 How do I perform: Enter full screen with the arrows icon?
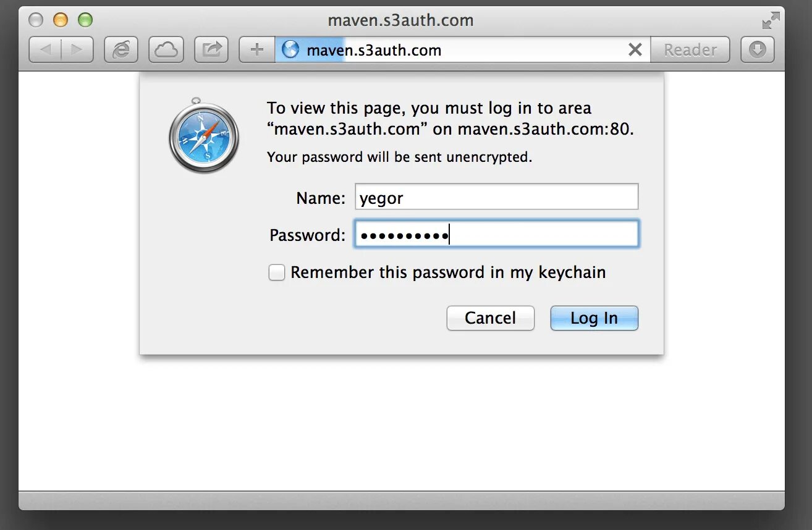771,20
